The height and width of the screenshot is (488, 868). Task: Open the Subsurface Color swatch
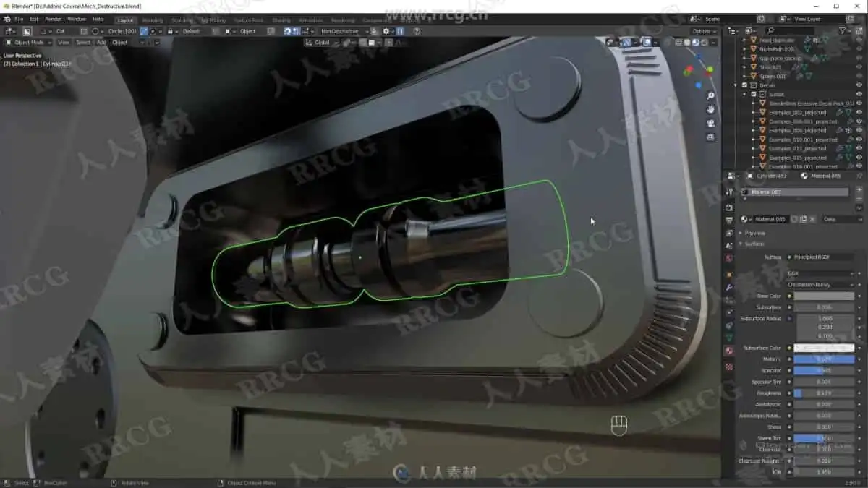(x=824, y=348)
